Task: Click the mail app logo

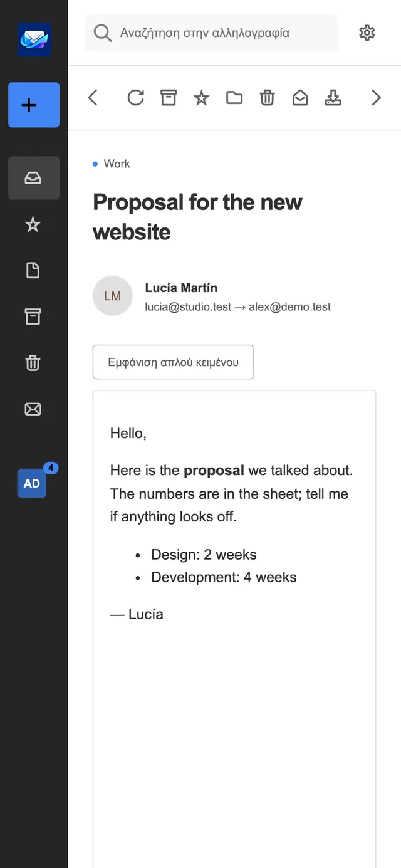Action: pyautogui.click(x=34, y=39)
